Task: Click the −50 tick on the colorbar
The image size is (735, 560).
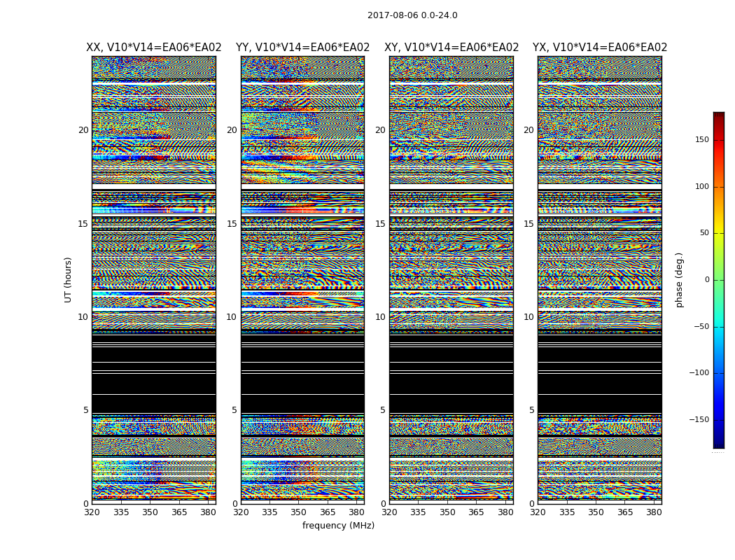Action: [x=701, y=326]
